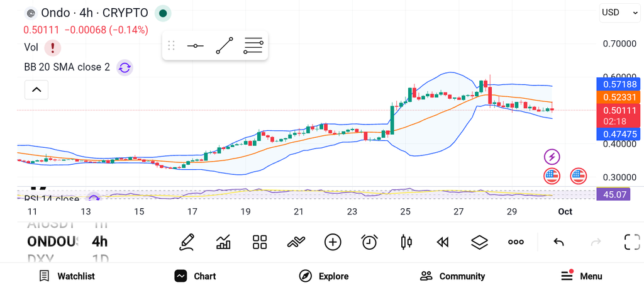This screenshot has height=290, width=644.
Task: Grab the drawing toolbar drag handle
Action: tap(171, 45)
